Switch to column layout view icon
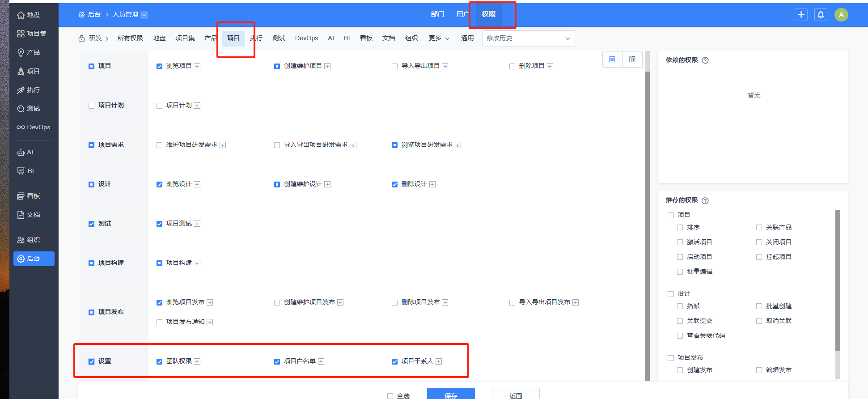 click(632, 59)
